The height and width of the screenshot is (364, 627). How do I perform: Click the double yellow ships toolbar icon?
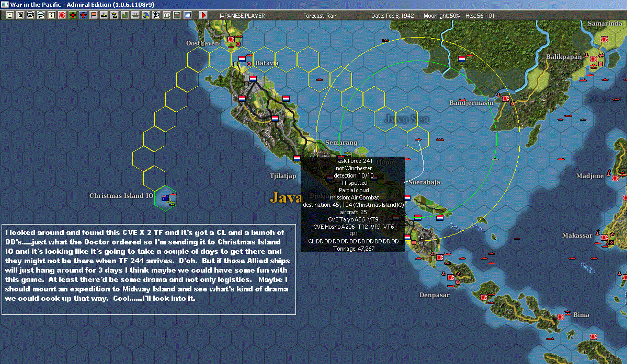click(115, 15)
